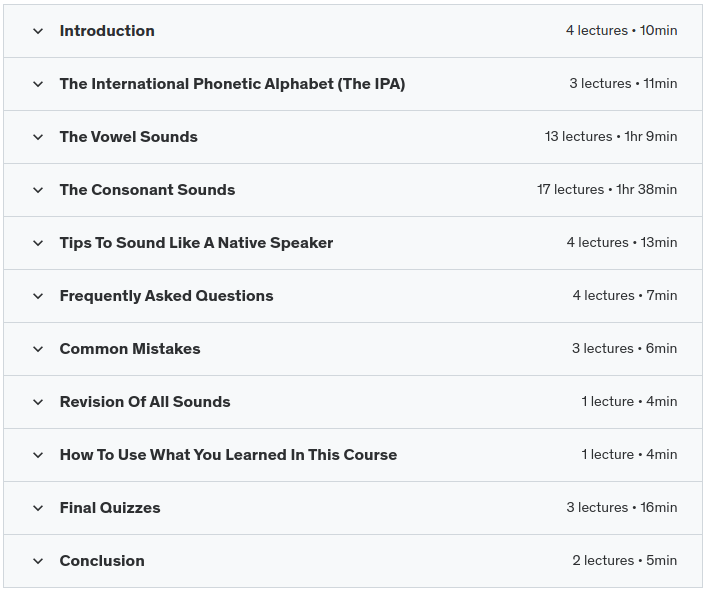Click the Conclusion section chevron

[x=38, y=561]
